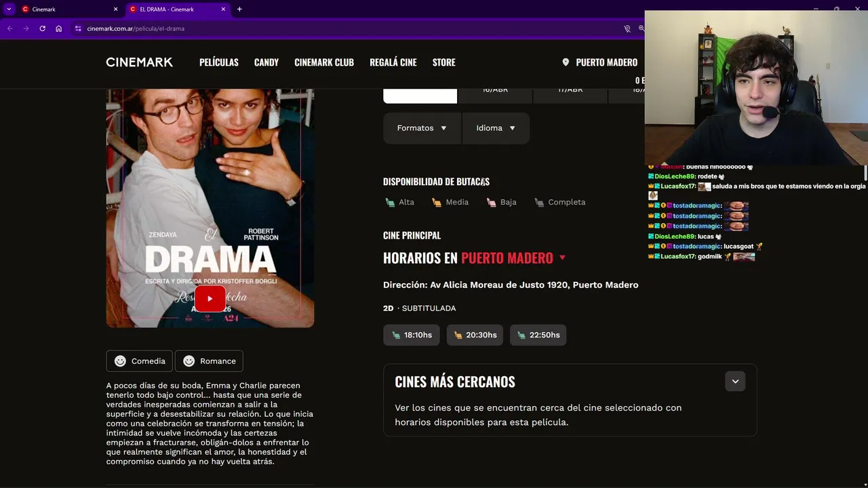
Task: Click DiosLeche89 rodete chat message
Action: (x=686, y=176)
